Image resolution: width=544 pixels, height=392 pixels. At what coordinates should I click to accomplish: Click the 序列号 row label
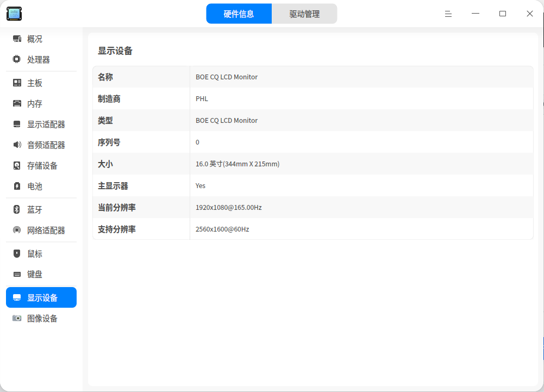(109, 142)
